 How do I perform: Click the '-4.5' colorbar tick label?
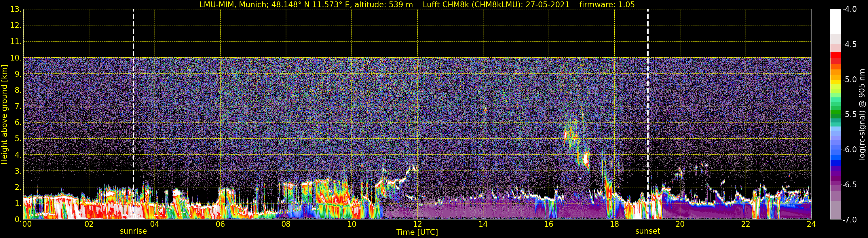pyautogui.click(x=849, y=44)
